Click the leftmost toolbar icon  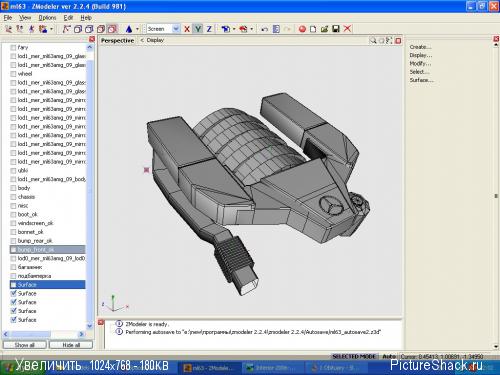[x=9, y=29]
